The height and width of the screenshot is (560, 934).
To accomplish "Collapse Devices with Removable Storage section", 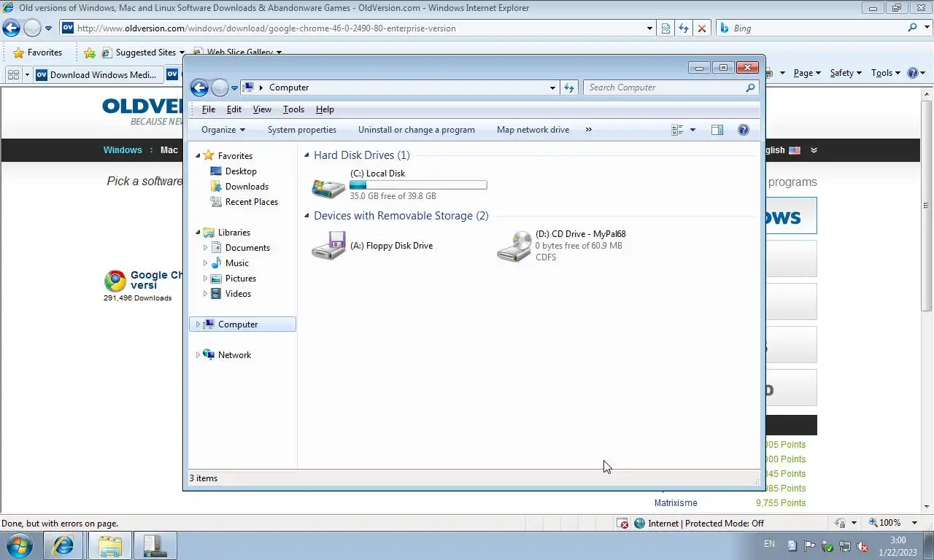I will (x=306, y=216).
